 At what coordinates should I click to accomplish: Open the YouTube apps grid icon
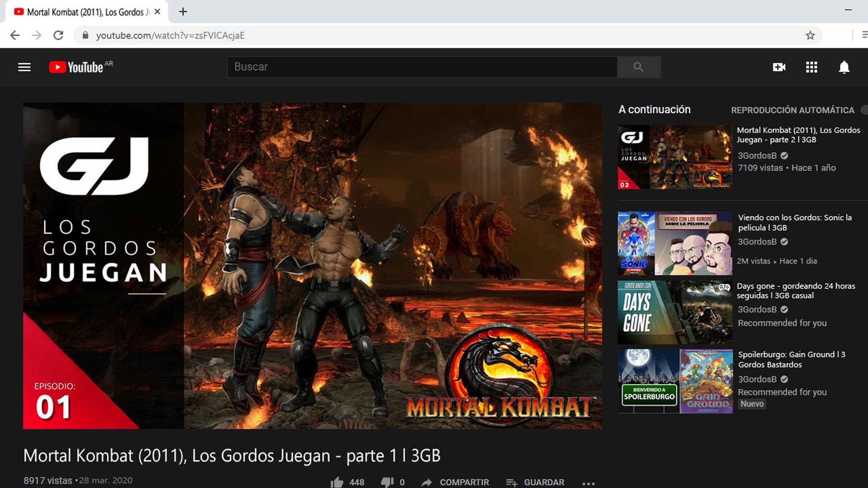(x=811, y=67)
